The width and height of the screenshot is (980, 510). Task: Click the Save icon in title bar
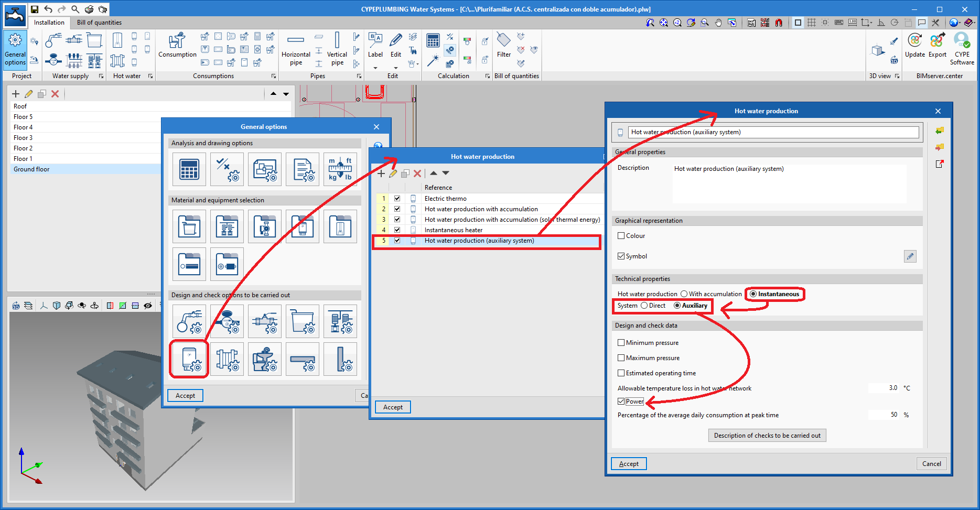click(35, 9)
